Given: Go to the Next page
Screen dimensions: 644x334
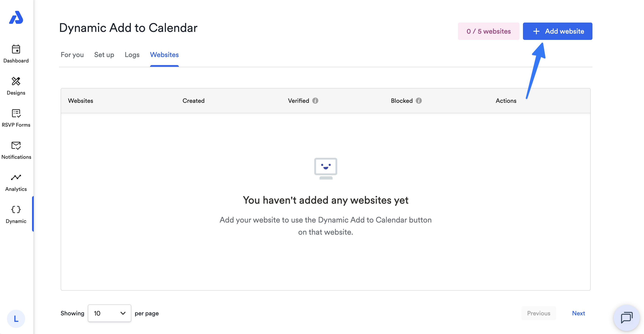Looking at the screenshot, I should point(579,313).
